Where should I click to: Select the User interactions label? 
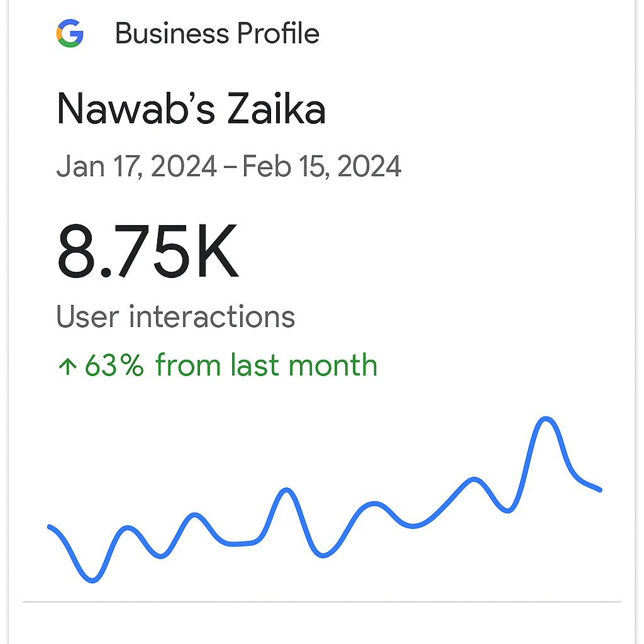click(175, 316)
